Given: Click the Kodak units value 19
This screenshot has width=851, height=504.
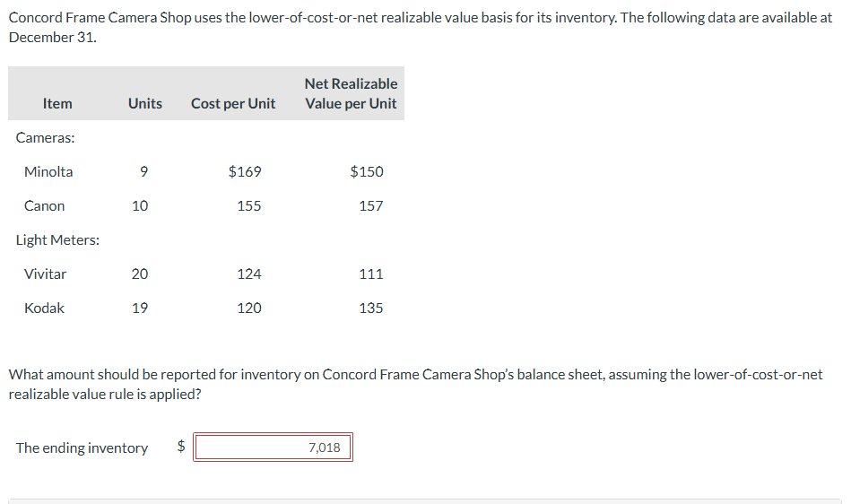Looking at the screenshot, I should (x=140, y=308).
